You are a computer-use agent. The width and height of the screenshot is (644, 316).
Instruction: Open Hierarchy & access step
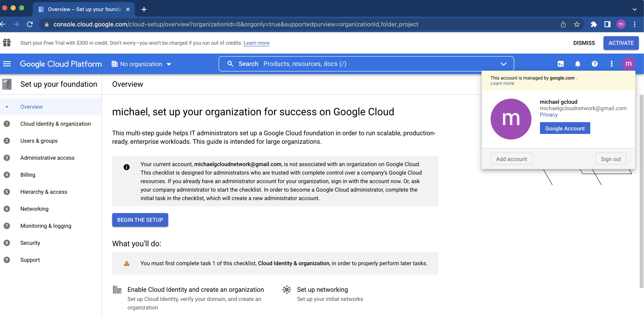[51, 192]
